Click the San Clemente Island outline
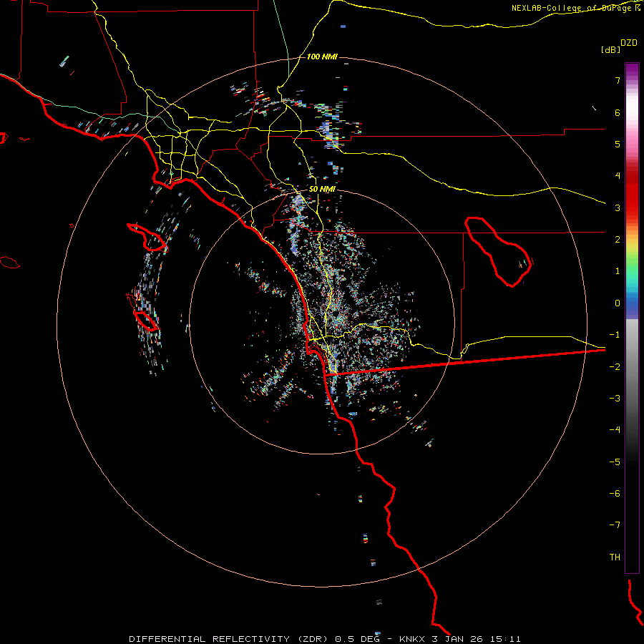644x644 pixels. click(146, 321)
